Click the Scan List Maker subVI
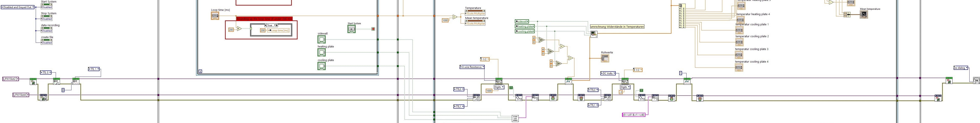The image size is (980, 123). 515,119
